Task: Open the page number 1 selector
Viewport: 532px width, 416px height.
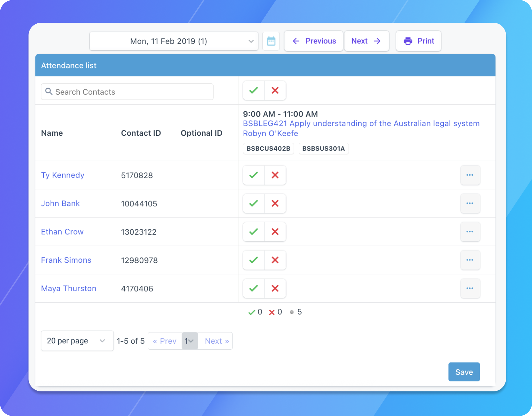Action: pos(190,341)
